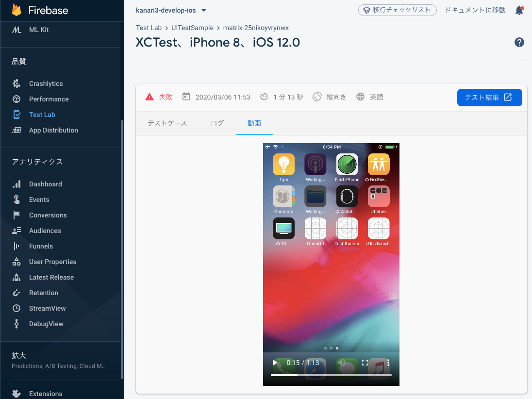Open 移行チェックリスト button

click(x=398, y=10)
